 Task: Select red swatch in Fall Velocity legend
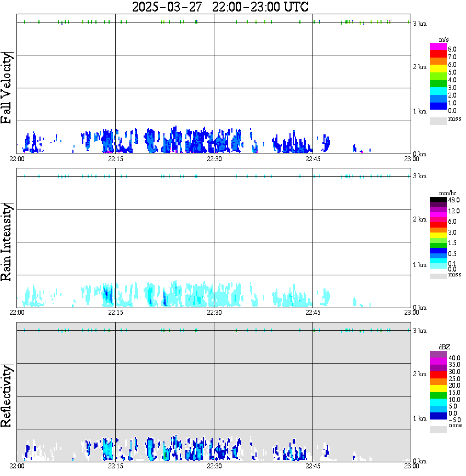tap(438, 54)
